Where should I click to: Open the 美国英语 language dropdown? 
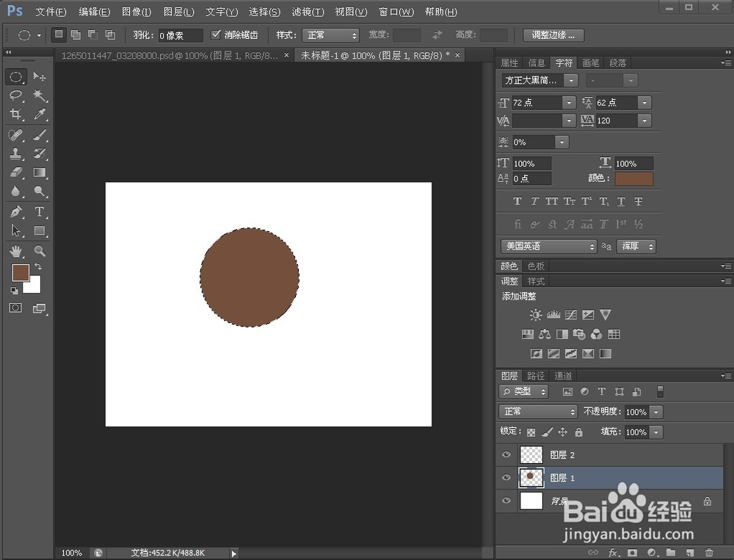pos(548,247)
